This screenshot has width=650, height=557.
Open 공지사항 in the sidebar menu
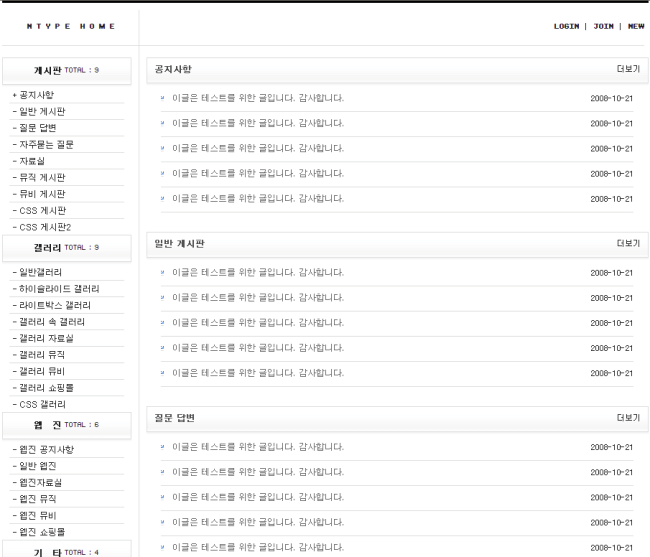coord(36,95)
